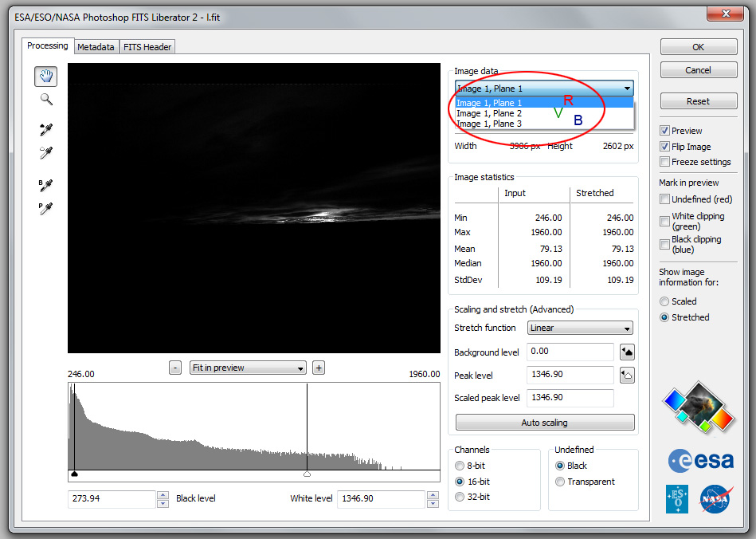This screenshot has width=756, height=539.
Task: Decrease White level with down stepper
Action: click(433, 503)
